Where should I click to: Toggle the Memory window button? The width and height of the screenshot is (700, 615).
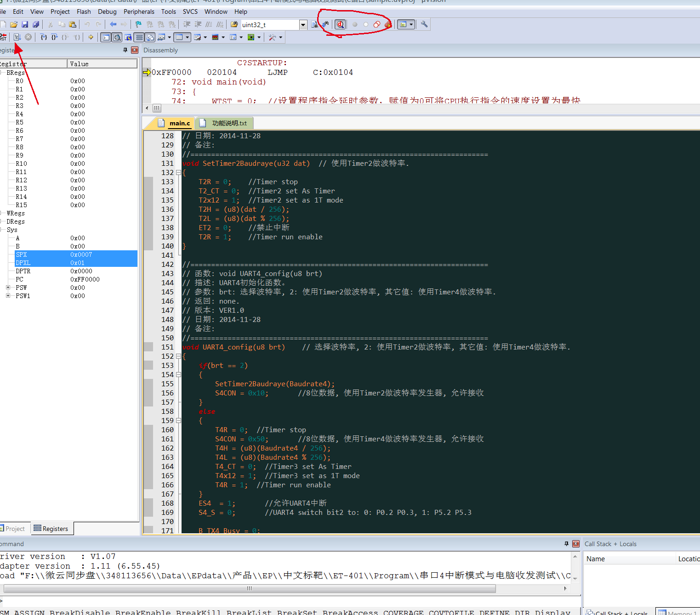pyautogui.click(x=179, y=37)
